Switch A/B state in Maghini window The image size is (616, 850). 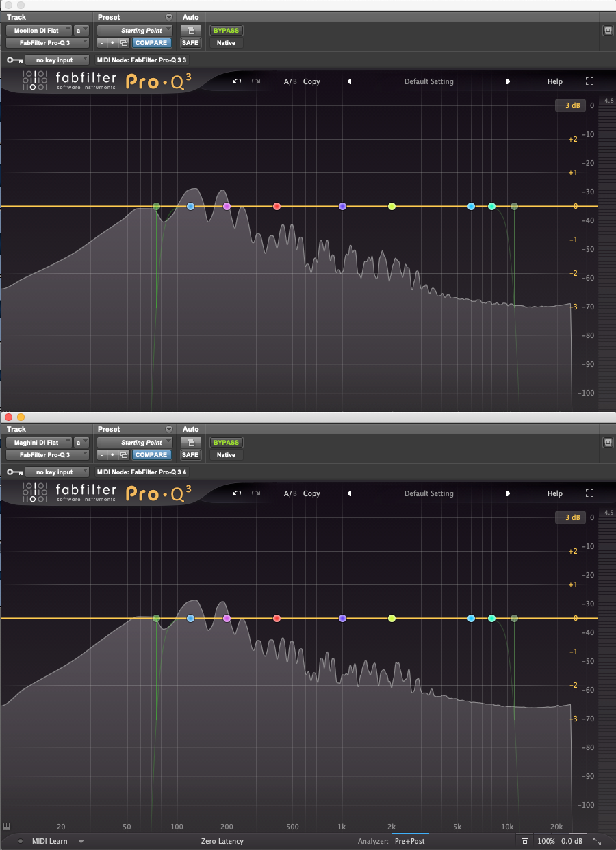(x=290, y=493)
